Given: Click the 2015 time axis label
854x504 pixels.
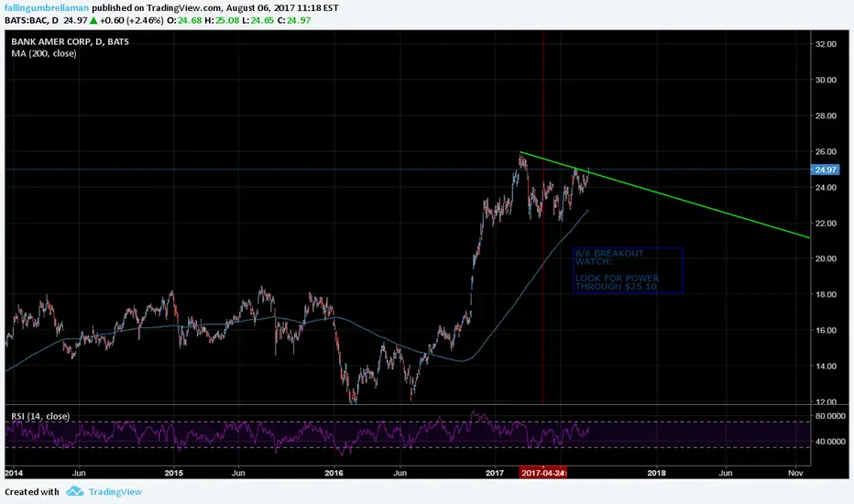Looking at the screenshot, I should coord(174,473).
